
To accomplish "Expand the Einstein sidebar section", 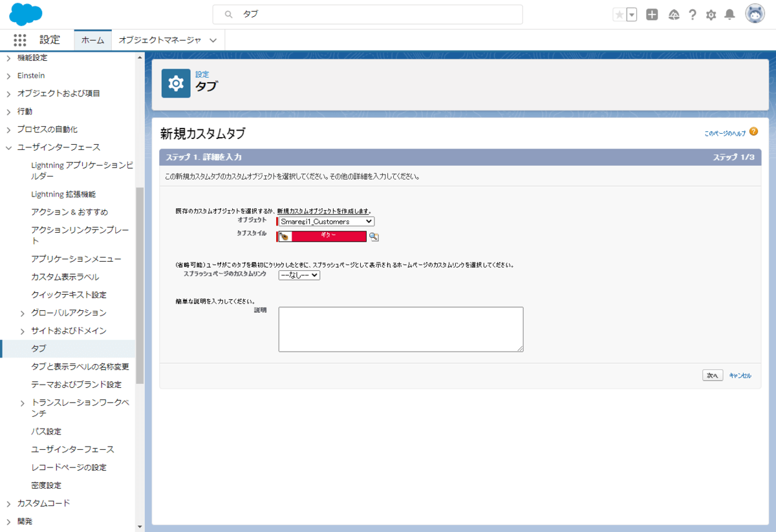I will (x=8, y=76).
